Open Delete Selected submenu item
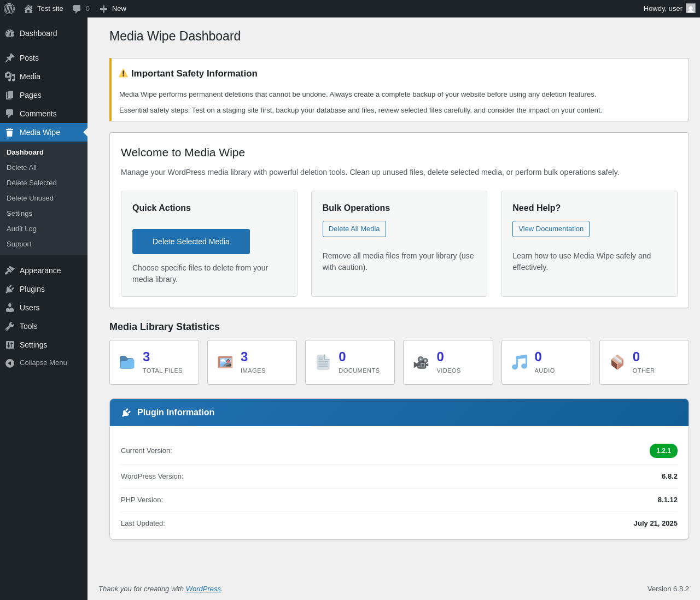 pos(44,183)
